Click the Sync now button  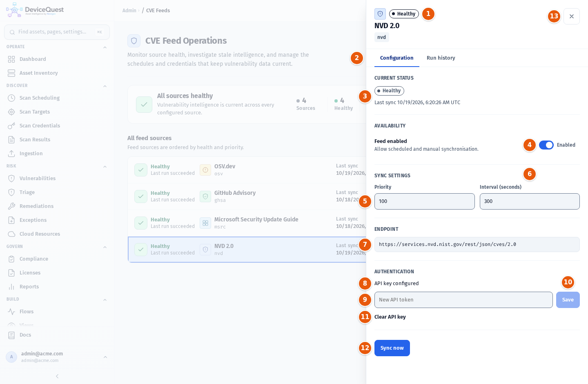[392, 348]
